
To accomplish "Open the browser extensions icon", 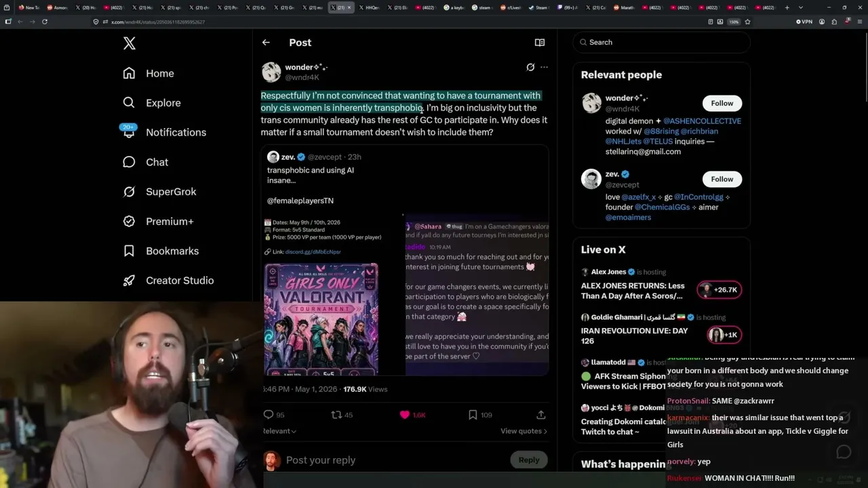I will (x=835, y=22).
